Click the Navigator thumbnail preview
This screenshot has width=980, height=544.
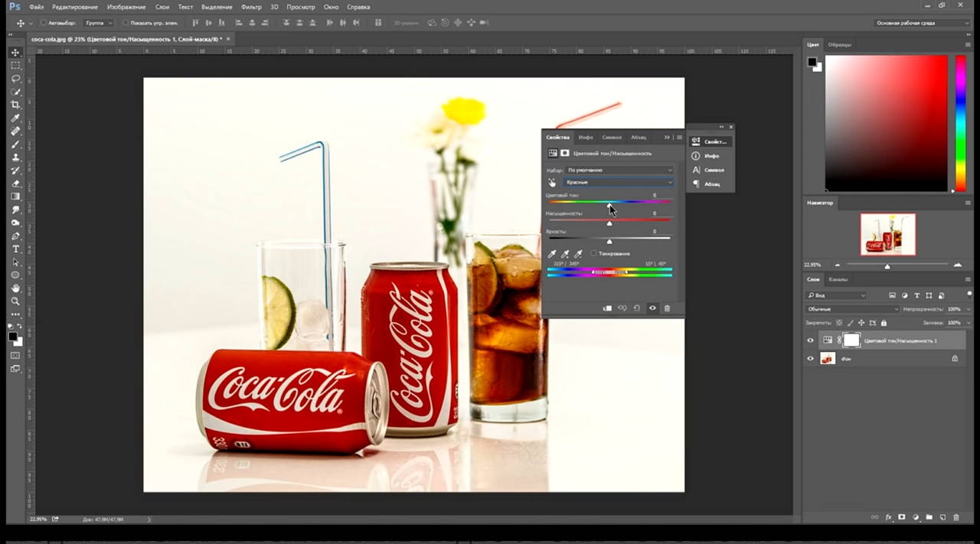point(888,234)
